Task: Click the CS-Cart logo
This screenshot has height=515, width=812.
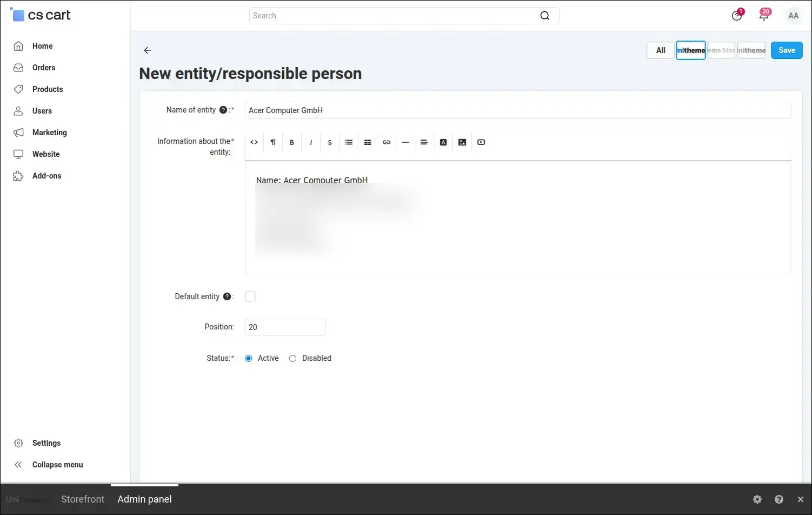Action: click(41, 15)
